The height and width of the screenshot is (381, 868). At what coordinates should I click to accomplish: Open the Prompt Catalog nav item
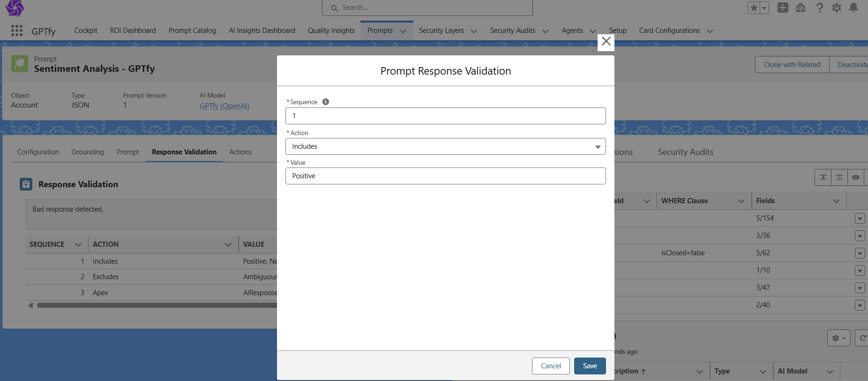coord(192,30)
